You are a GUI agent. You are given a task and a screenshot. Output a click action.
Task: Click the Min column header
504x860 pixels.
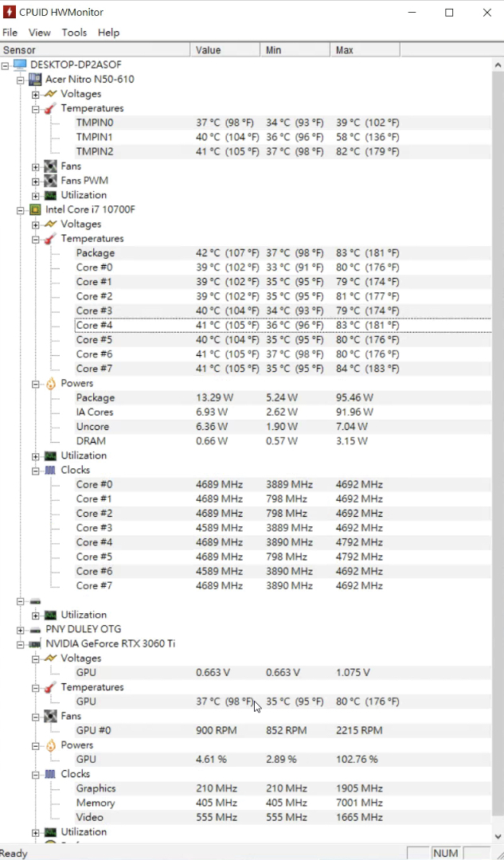click(x=295, y=50)
